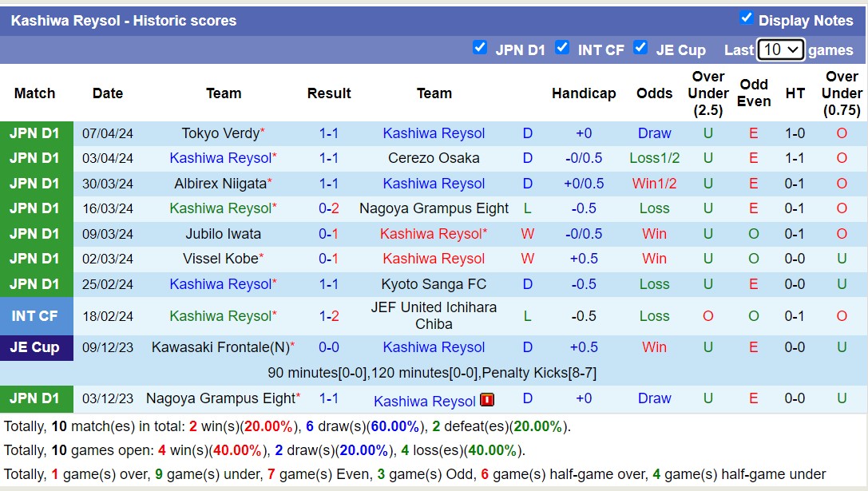Open the Kyoto Sanga FC team link

coord(434,284)
